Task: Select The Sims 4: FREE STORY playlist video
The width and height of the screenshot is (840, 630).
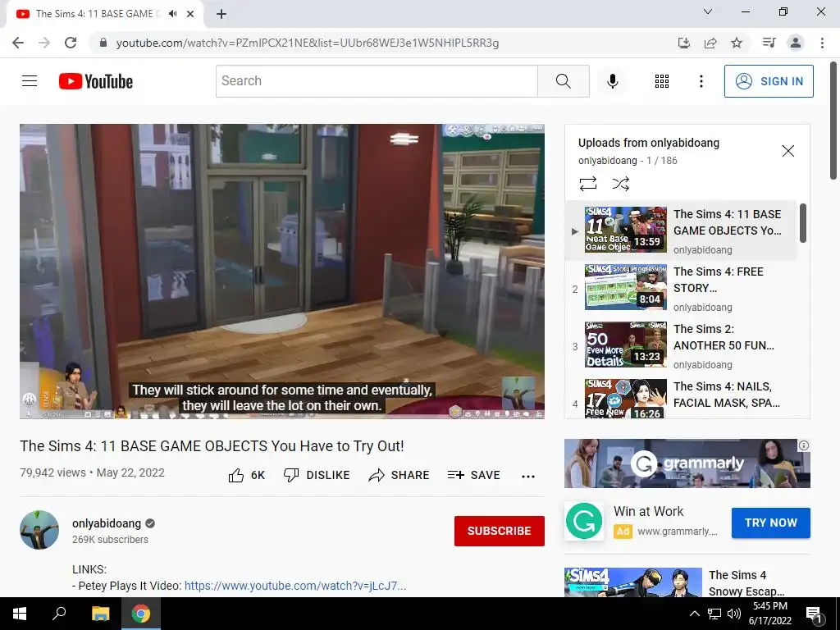Action: [681, 287]
